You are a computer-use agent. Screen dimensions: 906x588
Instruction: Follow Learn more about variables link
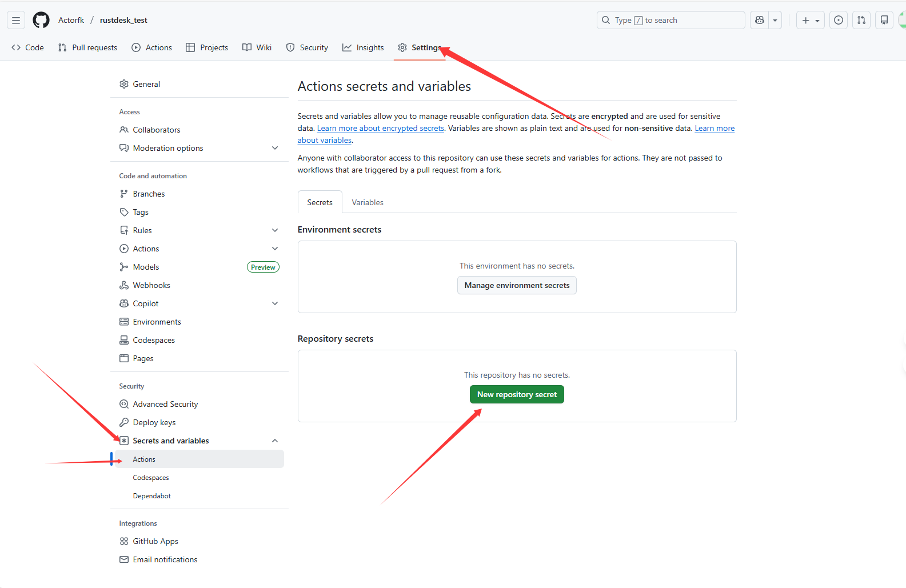(715, 128)
